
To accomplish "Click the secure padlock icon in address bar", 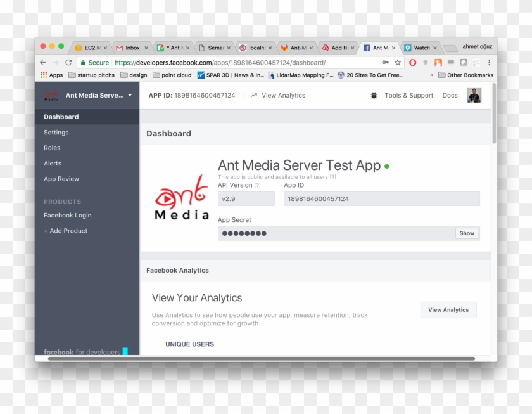I will 83,63.
